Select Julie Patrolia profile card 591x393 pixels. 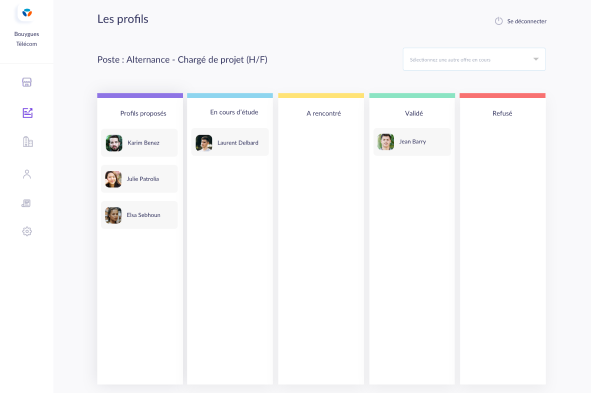click(x=139, y=179)
